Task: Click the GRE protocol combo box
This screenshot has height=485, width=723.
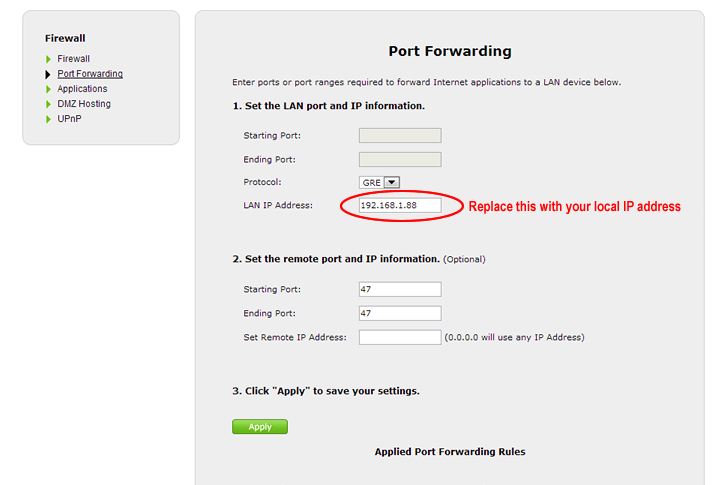Action: pyautogui.click(x=372, y=182)
